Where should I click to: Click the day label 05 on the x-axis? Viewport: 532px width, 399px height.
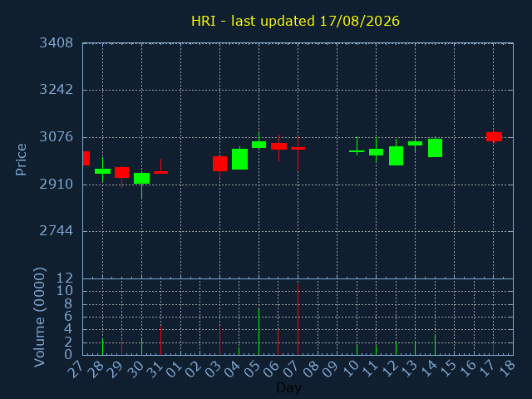tap(251, 368)
